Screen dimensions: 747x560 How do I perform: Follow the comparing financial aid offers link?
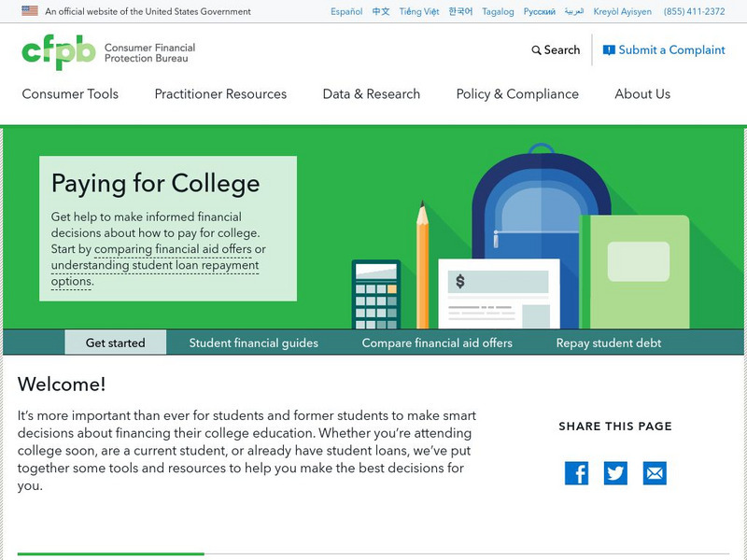[x=173, y=249]
